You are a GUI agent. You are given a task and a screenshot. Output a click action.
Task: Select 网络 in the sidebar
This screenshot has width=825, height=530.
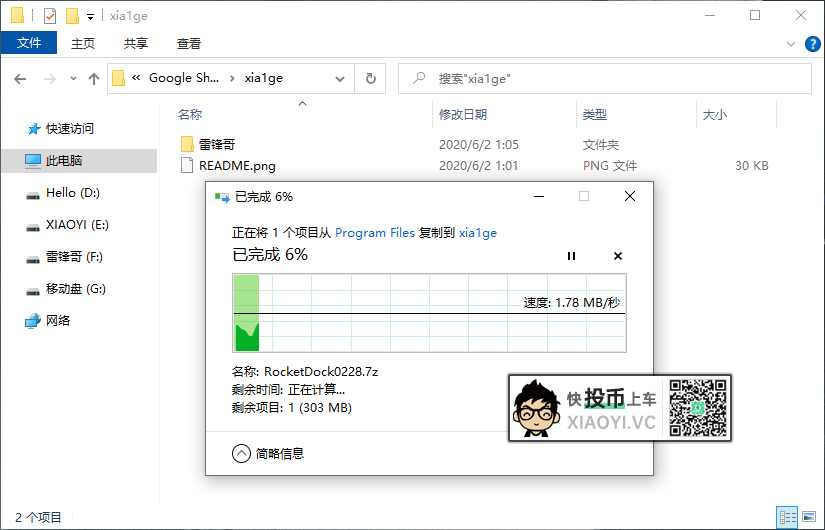[57, 321]
